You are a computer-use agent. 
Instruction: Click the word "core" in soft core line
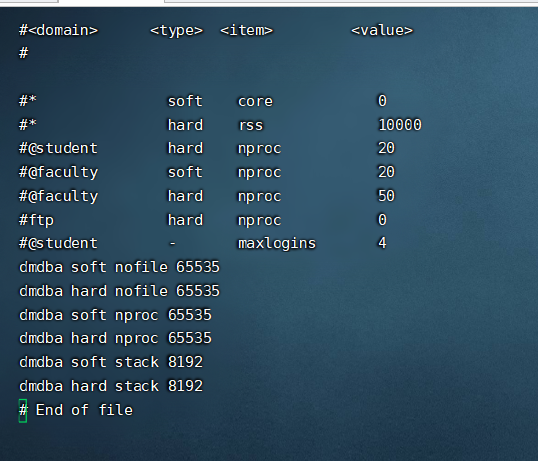click(255, 102)
